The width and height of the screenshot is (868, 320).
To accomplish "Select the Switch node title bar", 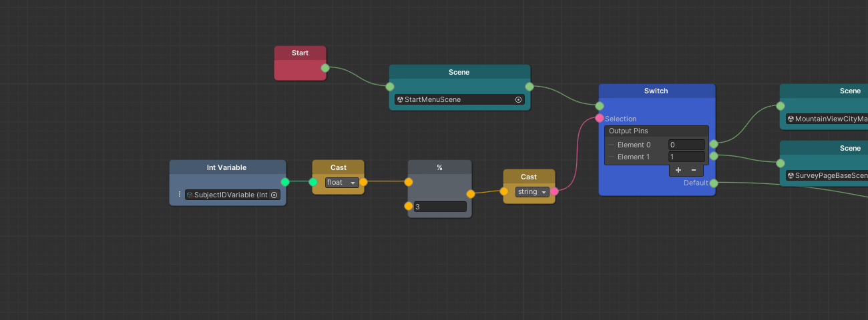I will tap(656, 91).
